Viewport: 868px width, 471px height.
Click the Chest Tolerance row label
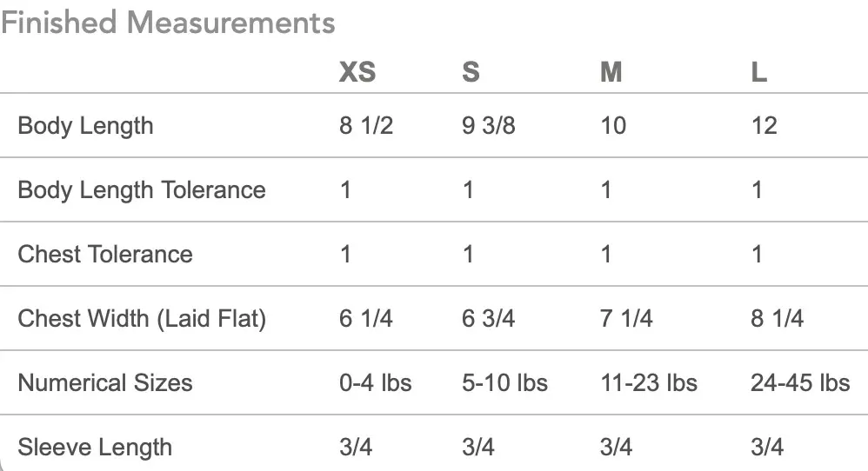[105, 255]
